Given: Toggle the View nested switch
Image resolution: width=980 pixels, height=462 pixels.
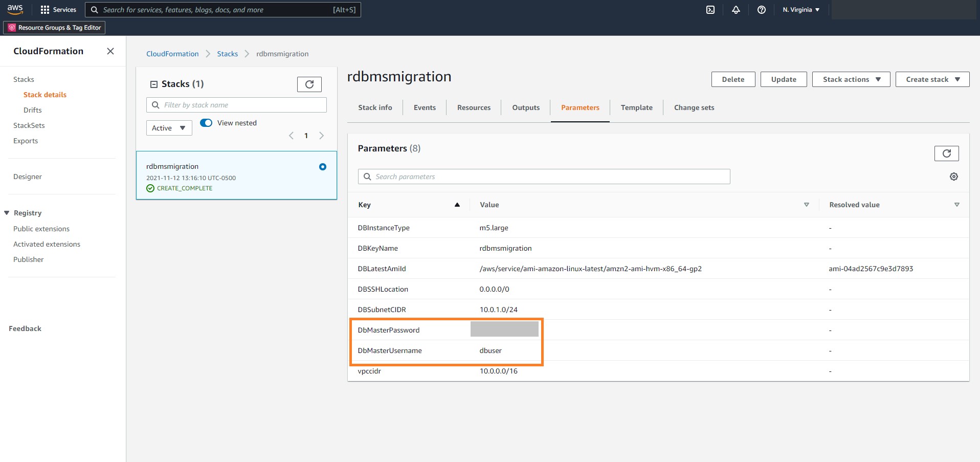Looking at the screenshot, I should [x=206, y=123].
